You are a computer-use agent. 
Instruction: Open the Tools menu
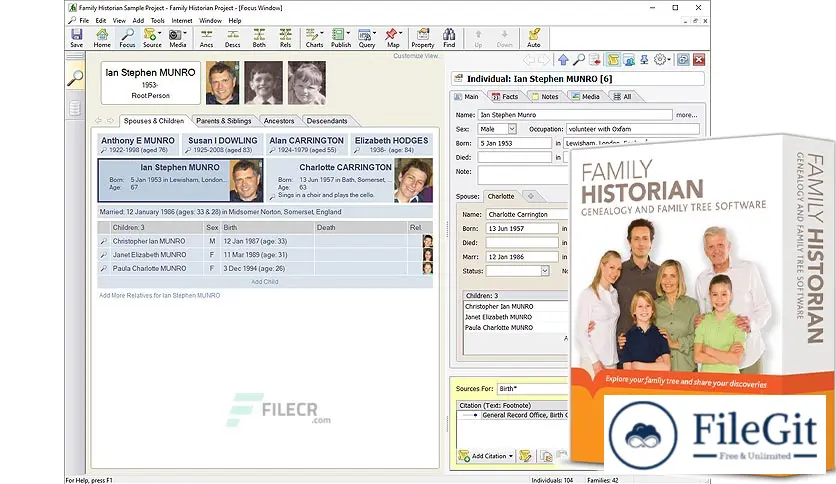tap(157, 20)
